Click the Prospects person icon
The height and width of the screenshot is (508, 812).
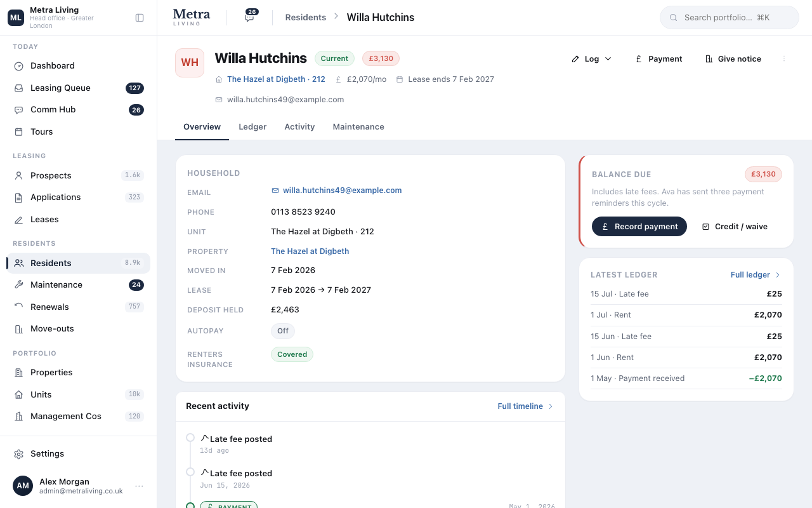point(19,176)
